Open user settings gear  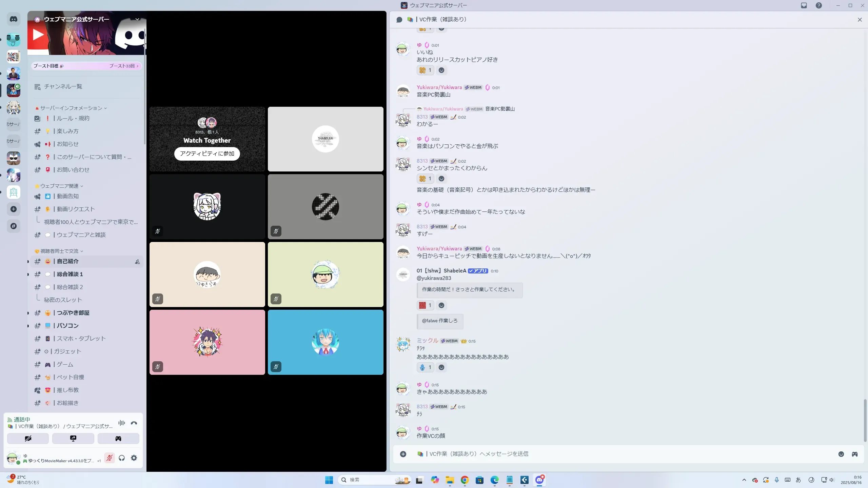click(134, 458)
